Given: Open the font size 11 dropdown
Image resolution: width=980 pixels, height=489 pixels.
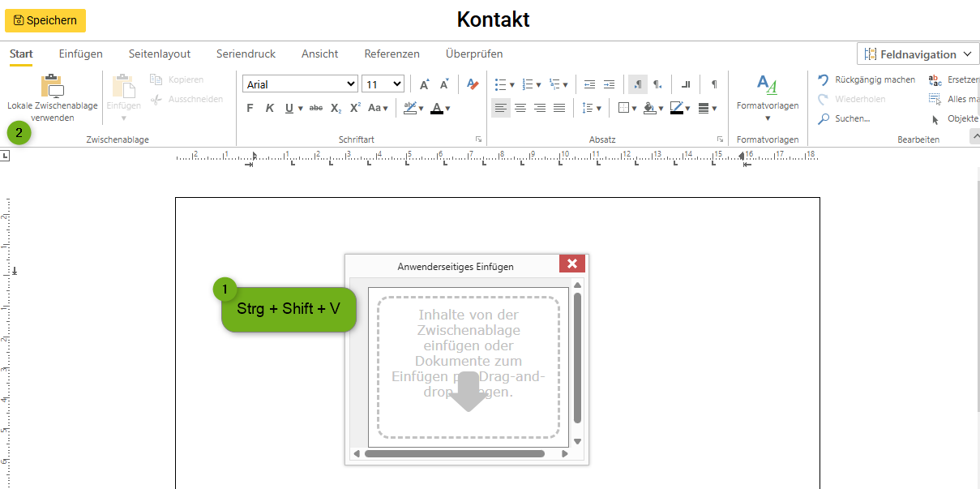Looking at the screenshot, I should [383, 84].
